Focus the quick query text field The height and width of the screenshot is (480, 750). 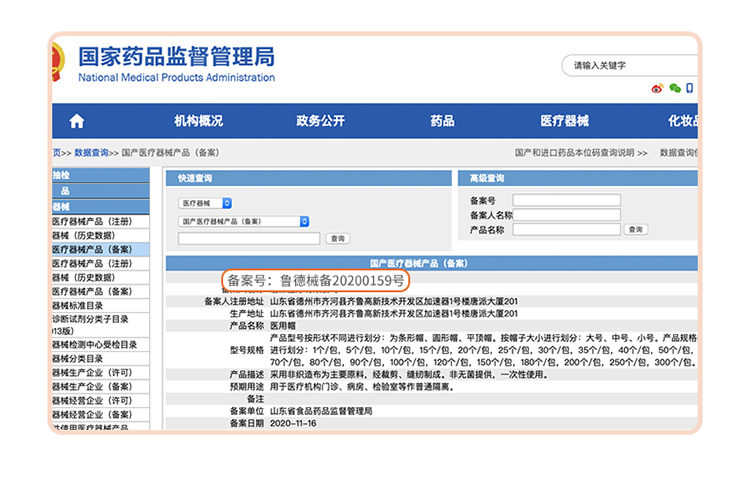tap(249, 238)
